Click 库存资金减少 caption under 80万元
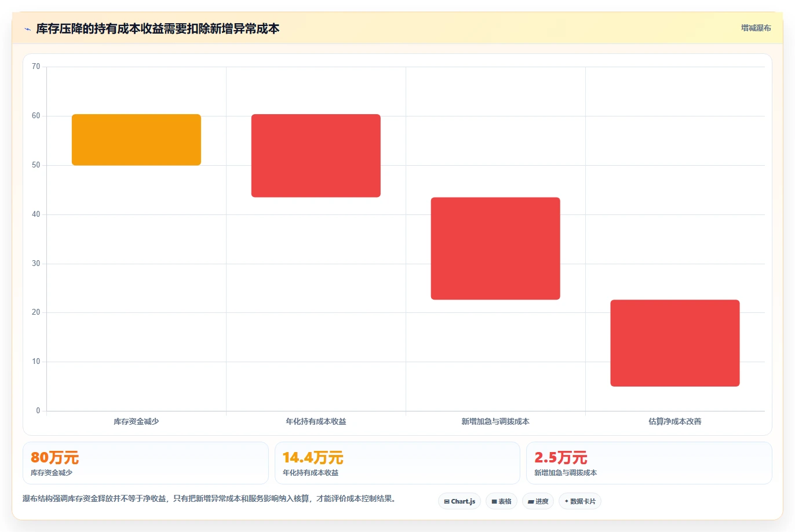 [52, 473]
